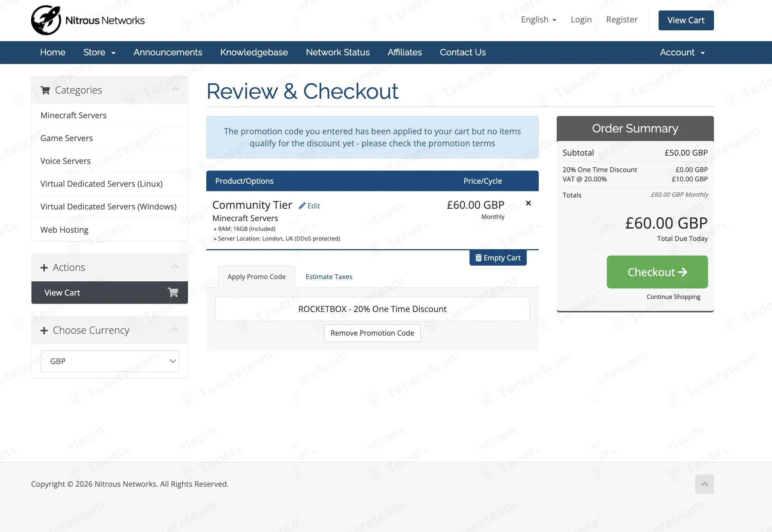Open Virtual Dedicated Servers (Linux) category

coord(110,184)
